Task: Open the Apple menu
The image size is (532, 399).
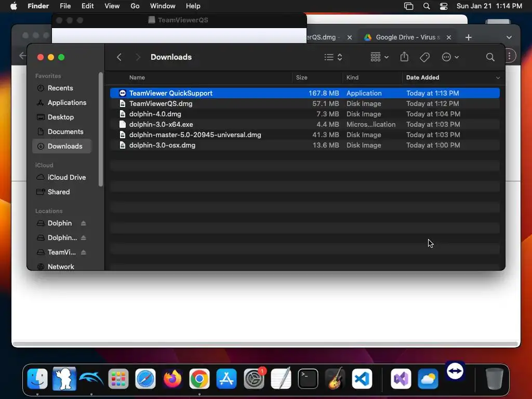Action: (x=14, y=6)
